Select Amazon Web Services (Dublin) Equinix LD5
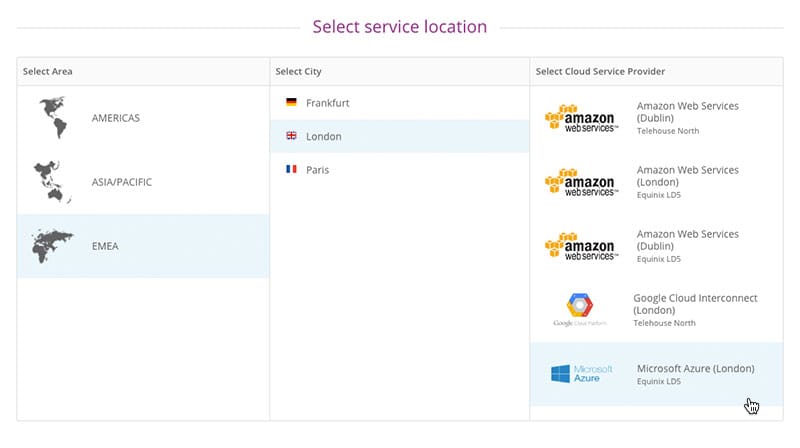800x448 pixels. point(657,246)
